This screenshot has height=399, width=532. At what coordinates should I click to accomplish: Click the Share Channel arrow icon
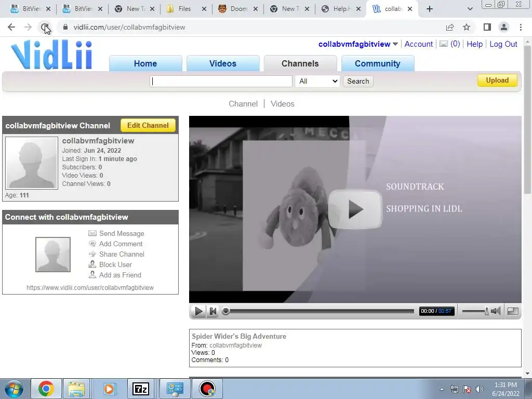92,254
